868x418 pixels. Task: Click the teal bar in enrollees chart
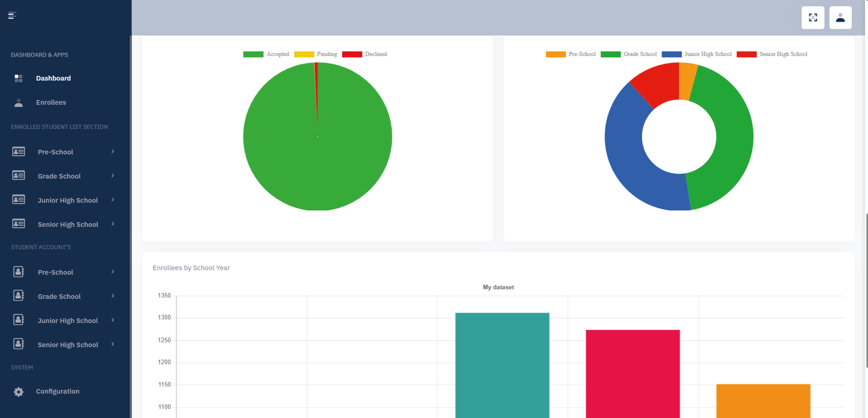tap(502, 365)
